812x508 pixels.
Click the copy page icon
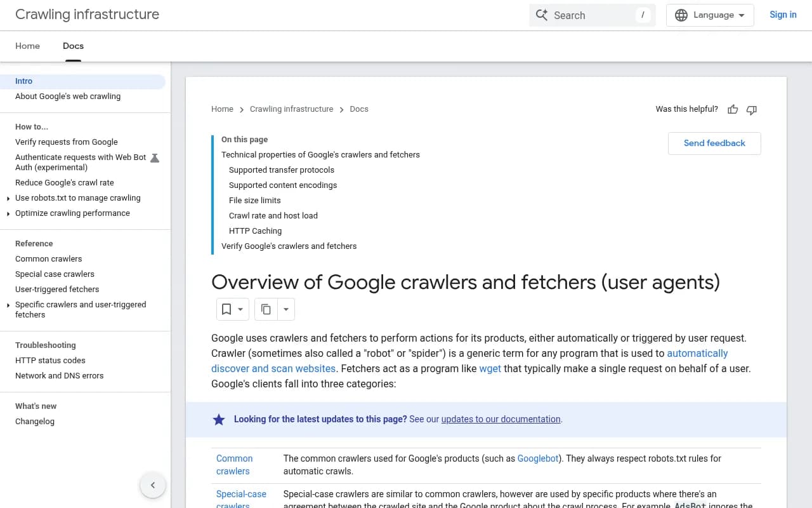266,309
